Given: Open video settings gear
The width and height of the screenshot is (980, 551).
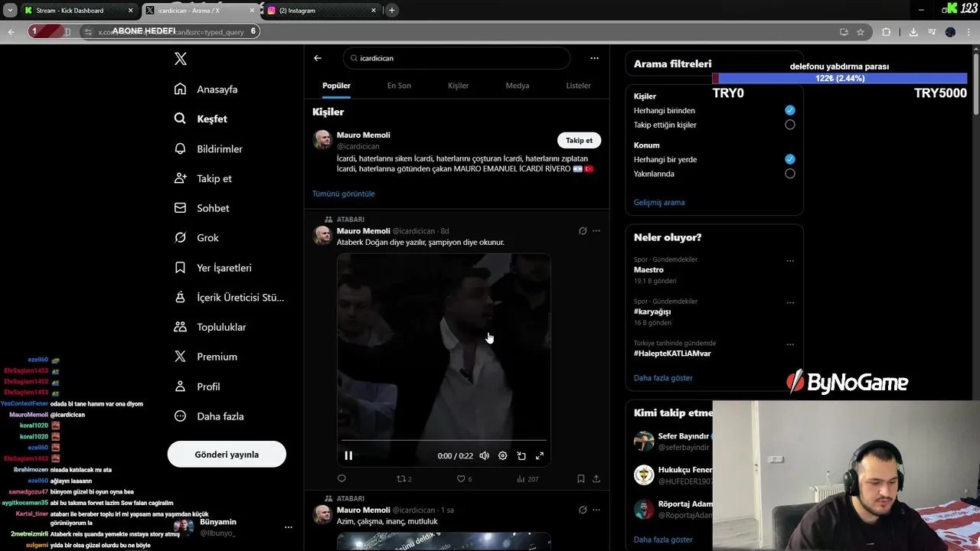Looking at the screenshot, I should [503, 455].
